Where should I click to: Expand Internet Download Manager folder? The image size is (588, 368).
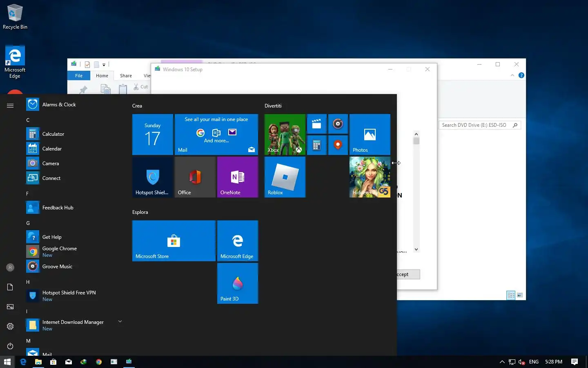(x=120, y=322)
